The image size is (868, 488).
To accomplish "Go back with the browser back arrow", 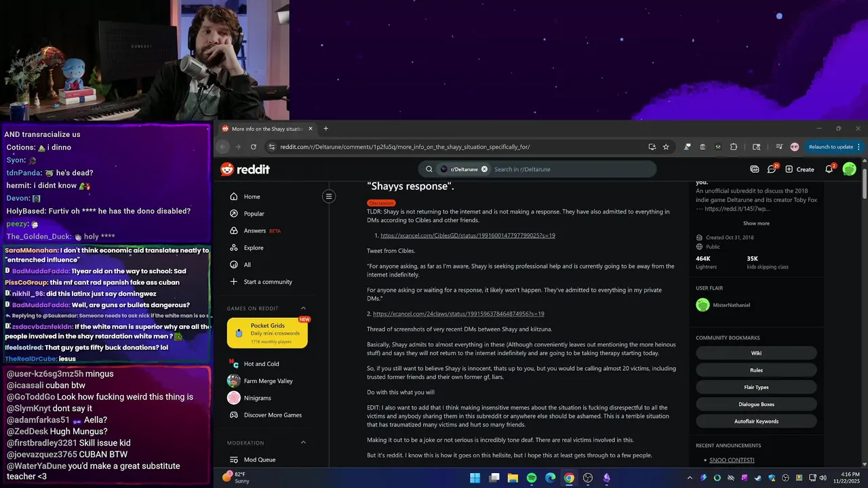I will (222, 147).
